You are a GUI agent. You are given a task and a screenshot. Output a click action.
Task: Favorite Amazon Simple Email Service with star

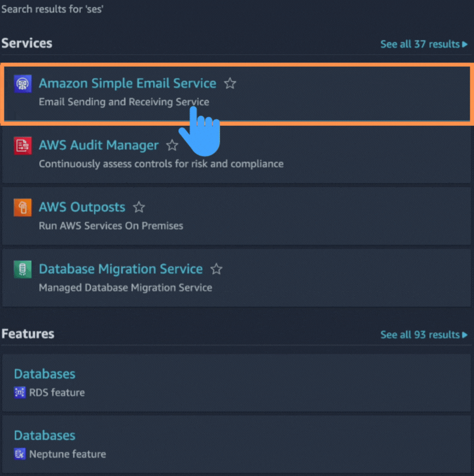[230, 84]
